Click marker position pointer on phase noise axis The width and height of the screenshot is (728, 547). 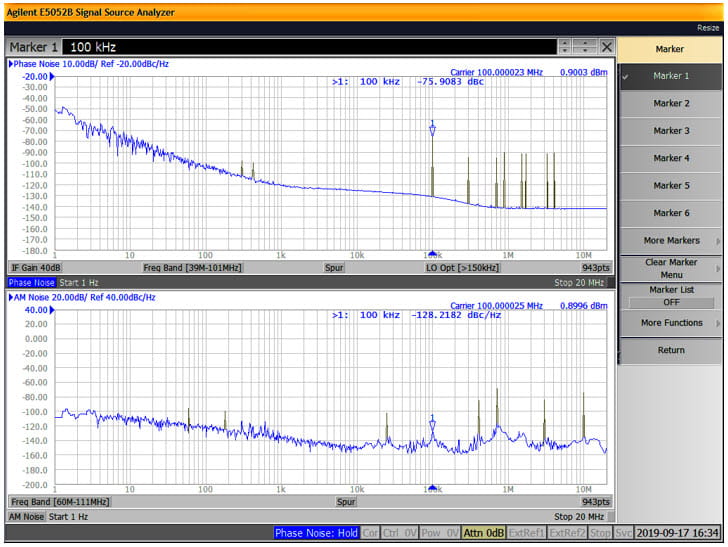[x=432, y=254]
